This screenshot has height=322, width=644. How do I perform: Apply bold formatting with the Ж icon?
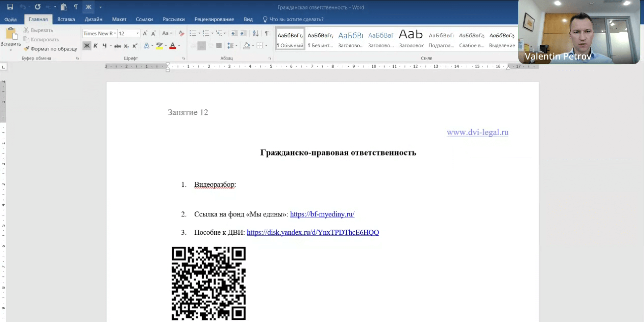click(x=87, y=45)
